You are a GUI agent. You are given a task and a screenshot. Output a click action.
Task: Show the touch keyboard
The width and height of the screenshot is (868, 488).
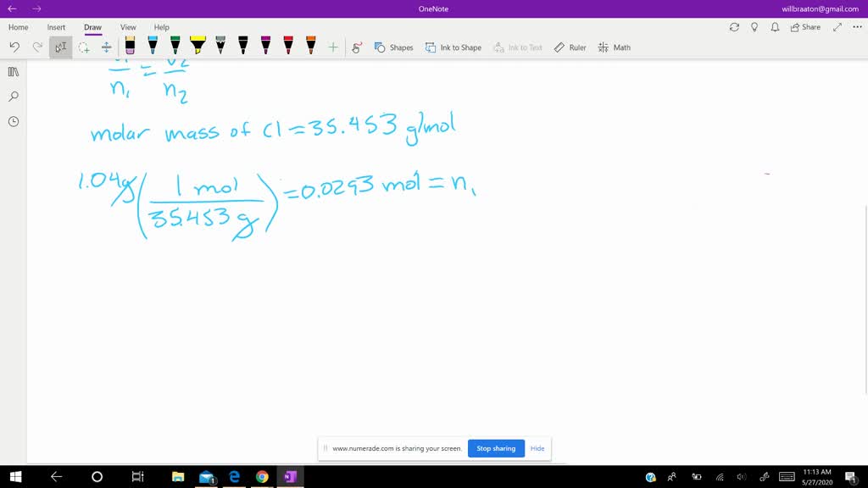click(787, 476)
